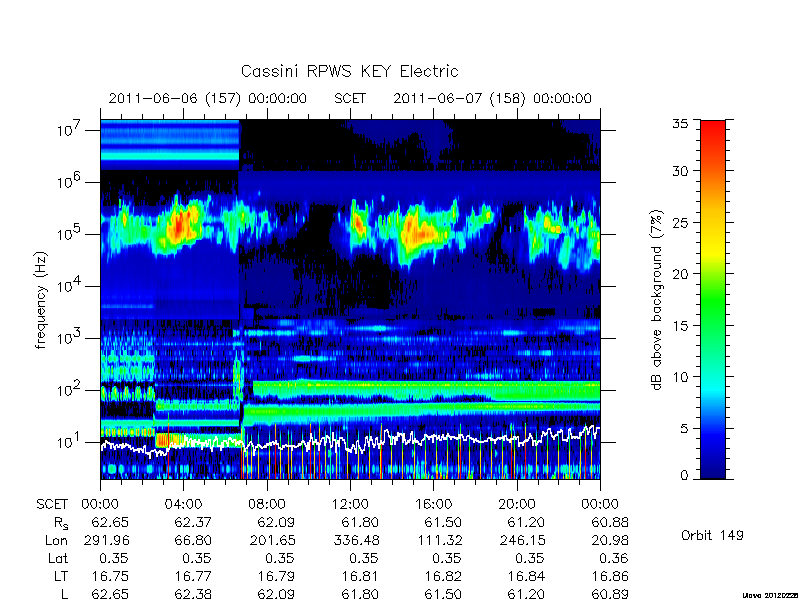
Task: Click the 'Cassini RPWS KEY Electric' plot title
Action: (x=349, y=71)
